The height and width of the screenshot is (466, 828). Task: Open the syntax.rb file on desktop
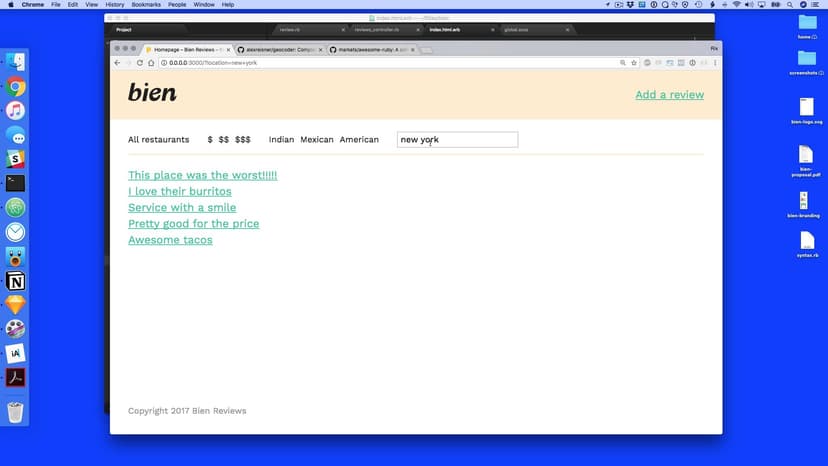[807, 241]
